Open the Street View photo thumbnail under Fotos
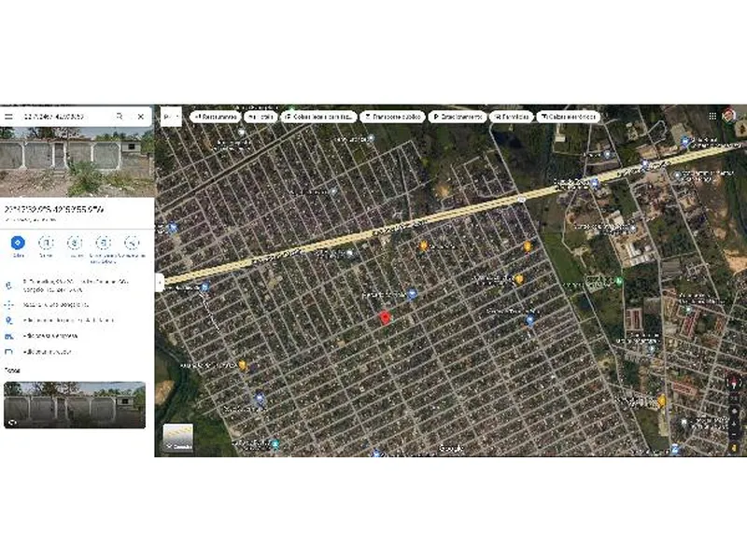 coord(75,405)
